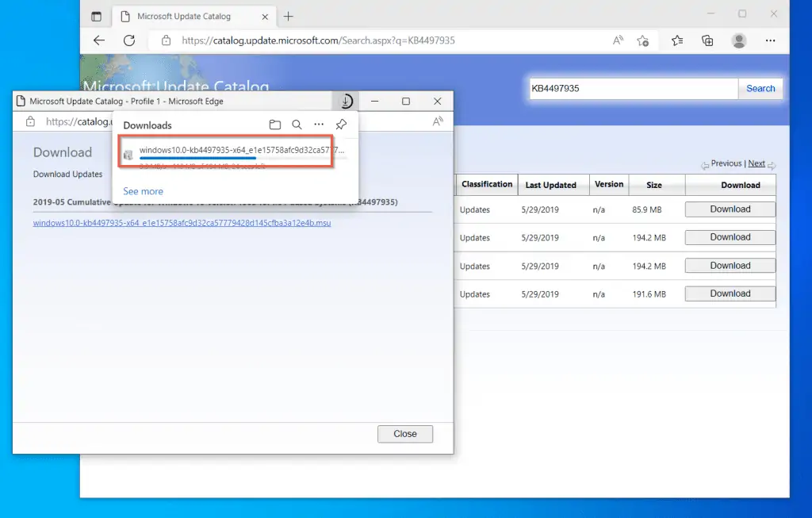Download the 191.6 MB update
The width and height of the screenshot is (812, 518).
tap(730, 294)
